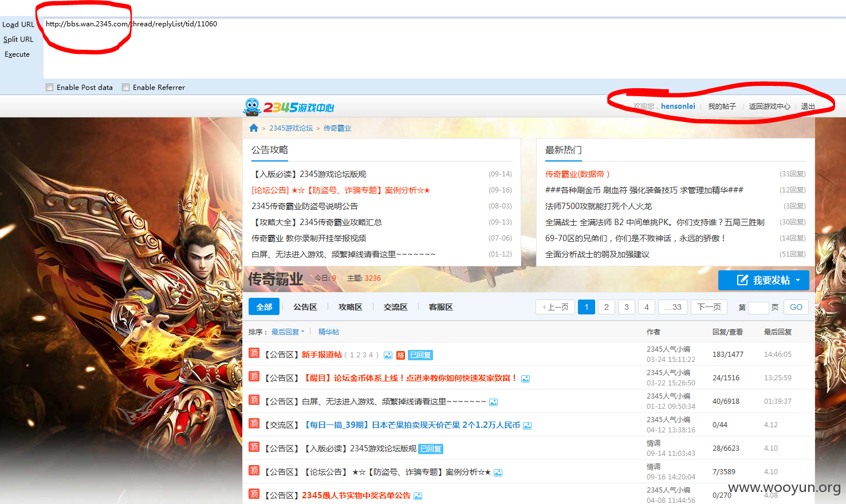Click 下一页 next page button

coord(709,307)
